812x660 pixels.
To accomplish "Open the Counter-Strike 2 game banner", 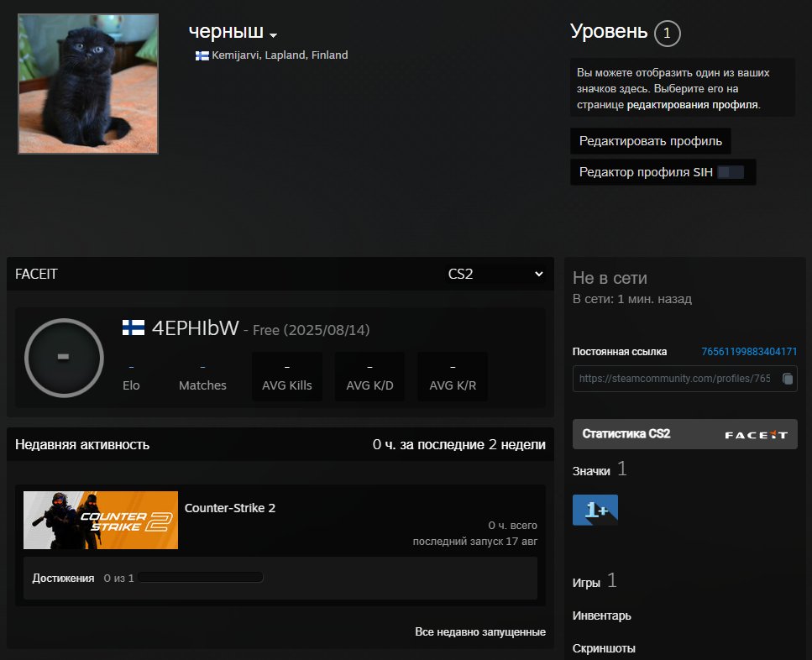I will click(101, 520).
